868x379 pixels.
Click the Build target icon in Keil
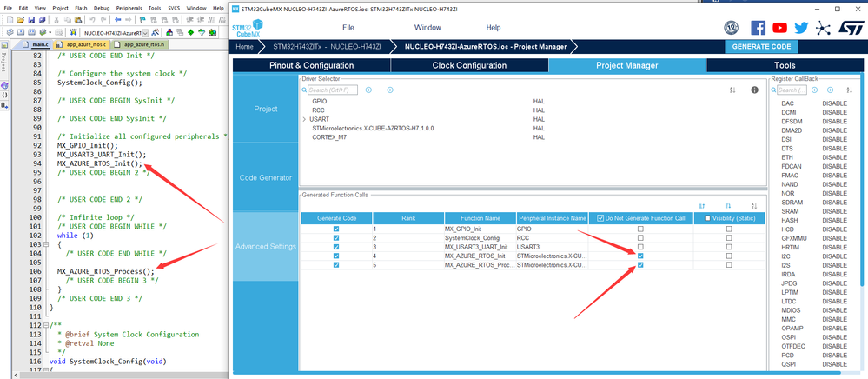pyautogui.click(x=21, y=33)
